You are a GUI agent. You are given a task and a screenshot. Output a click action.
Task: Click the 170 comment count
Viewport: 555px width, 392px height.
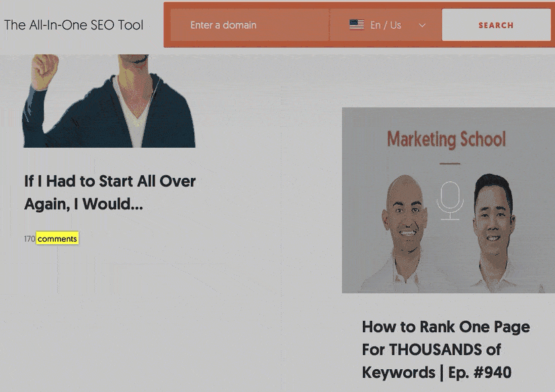[x=30, y=239]
